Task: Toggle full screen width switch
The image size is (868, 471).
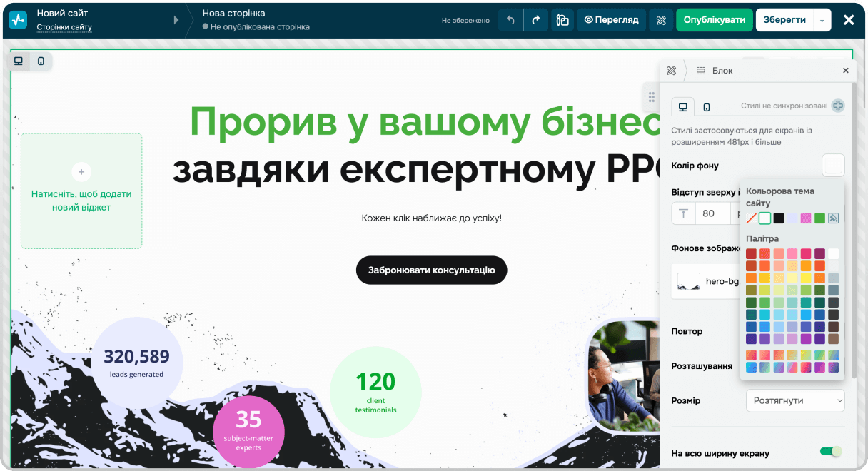Action: [831, 451]
